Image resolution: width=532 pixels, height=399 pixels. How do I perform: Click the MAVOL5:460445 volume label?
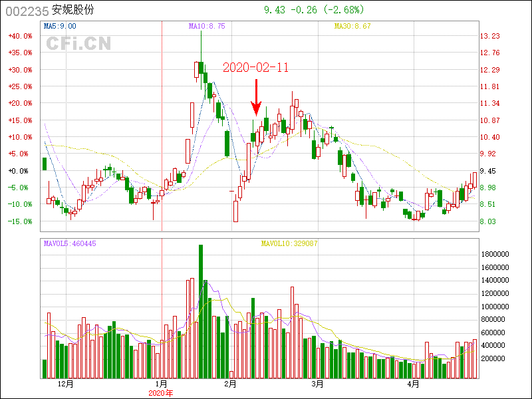click(x=70, y=243)
